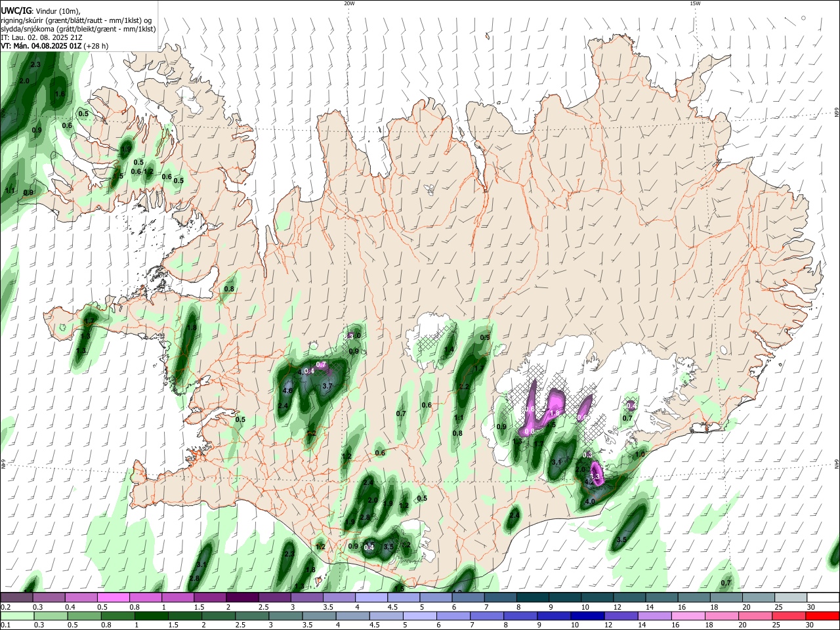Click the 'IT: Lau. 02. 08. 2025 21Z' line
The width and height of the screenshot is (840, 630).
42,37
